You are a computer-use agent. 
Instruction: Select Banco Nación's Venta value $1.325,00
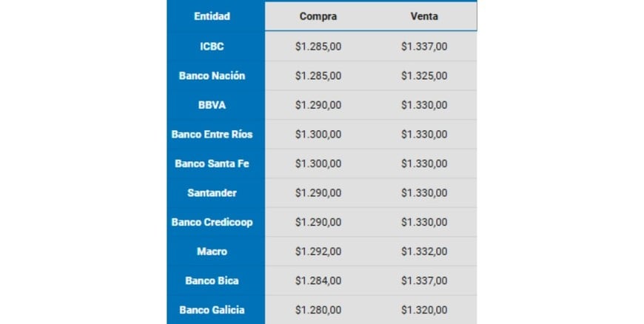424,75
